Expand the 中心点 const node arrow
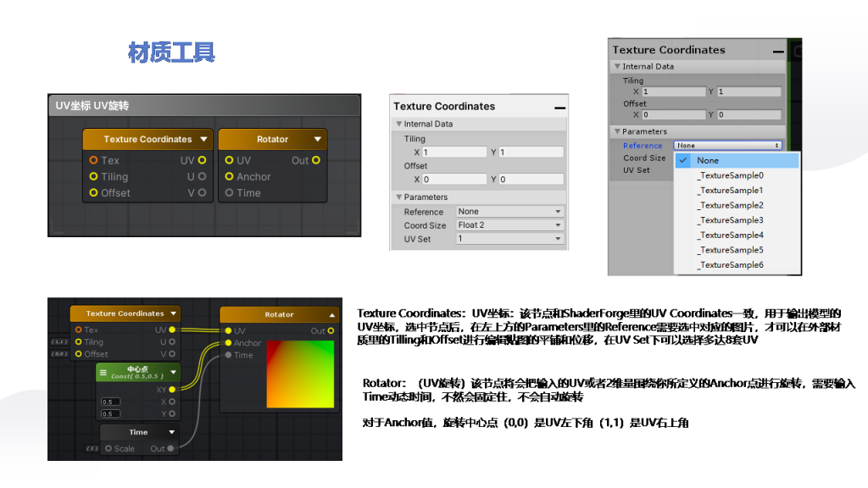 (173, 372)
